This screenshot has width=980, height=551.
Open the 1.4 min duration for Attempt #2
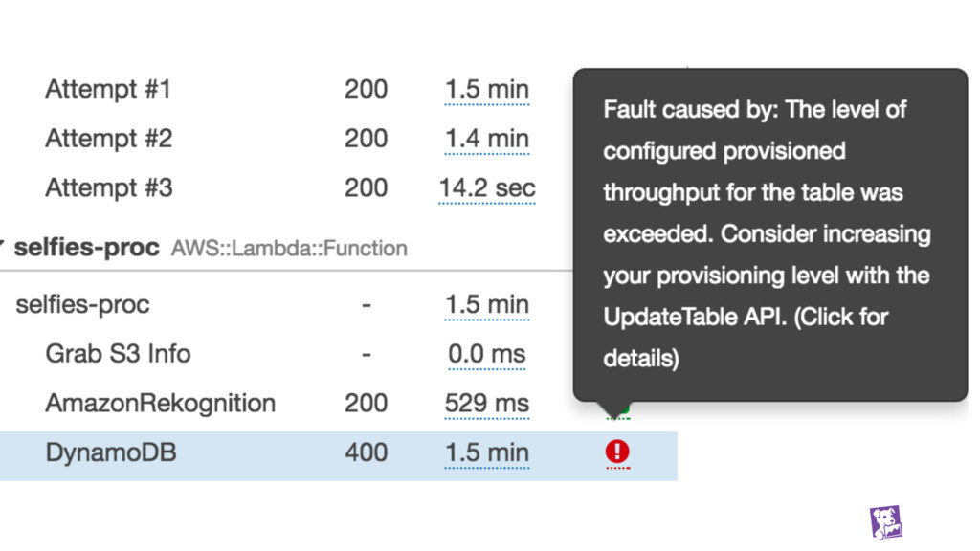(x=486, y=139)
